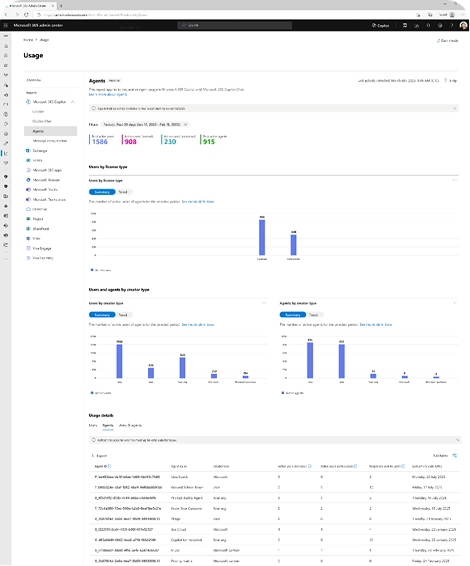The height and width of the screenshot is (566, 470).
Task: Click the Choose columns icon above table
Action: pos(454,456)
